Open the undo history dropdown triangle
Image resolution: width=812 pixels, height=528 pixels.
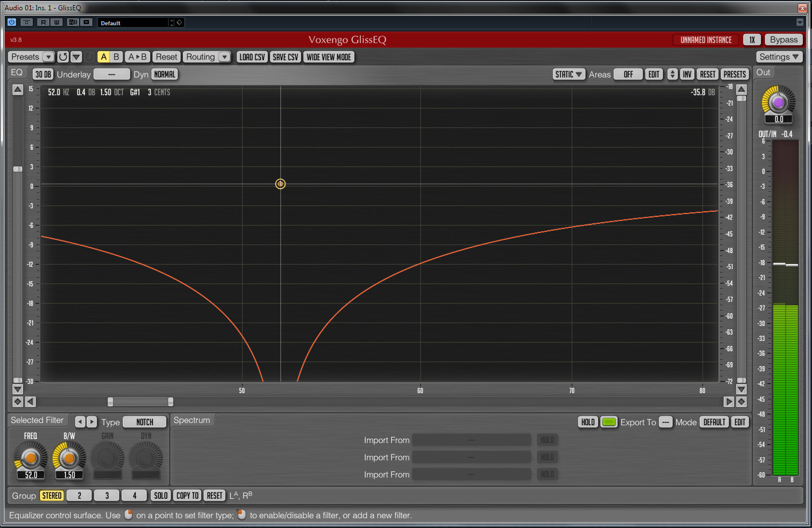pos(76,57)
